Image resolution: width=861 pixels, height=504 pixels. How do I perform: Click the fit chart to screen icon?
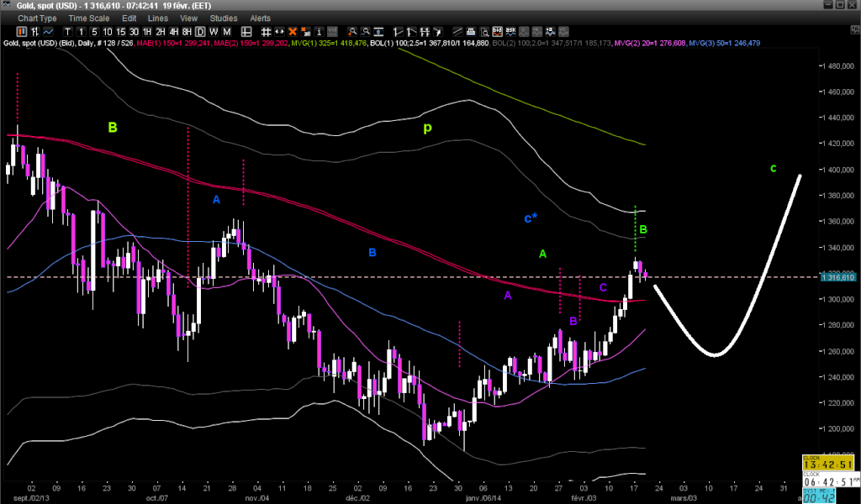(378, 32)
